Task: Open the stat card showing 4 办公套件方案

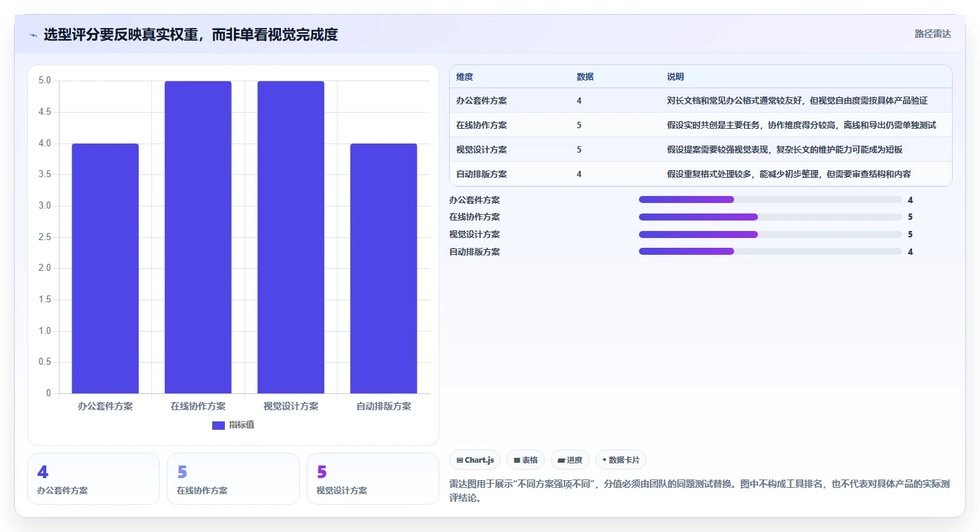Action: 93,479
